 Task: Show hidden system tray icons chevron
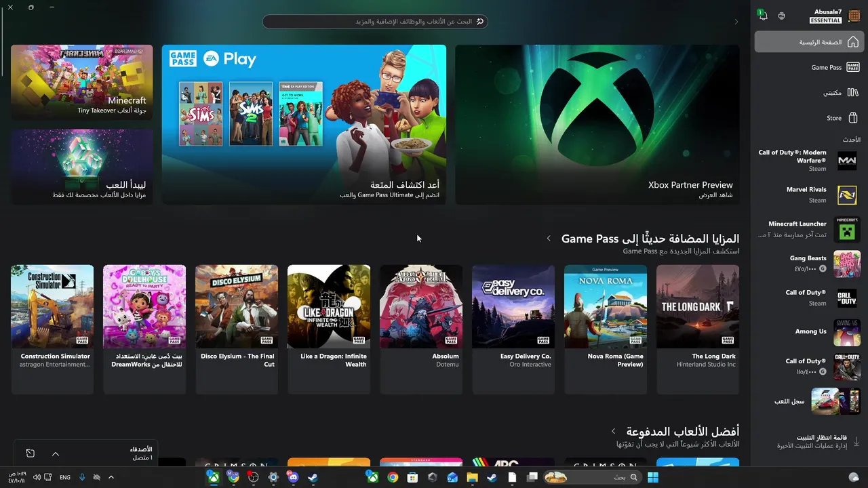coord(111,478)
